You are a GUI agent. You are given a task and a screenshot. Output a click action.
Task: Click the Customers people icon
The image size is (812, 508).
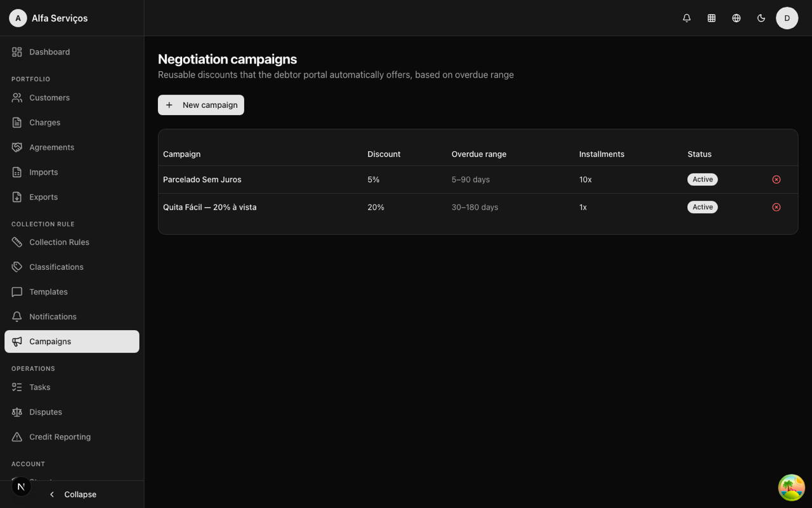pos(17,98)
